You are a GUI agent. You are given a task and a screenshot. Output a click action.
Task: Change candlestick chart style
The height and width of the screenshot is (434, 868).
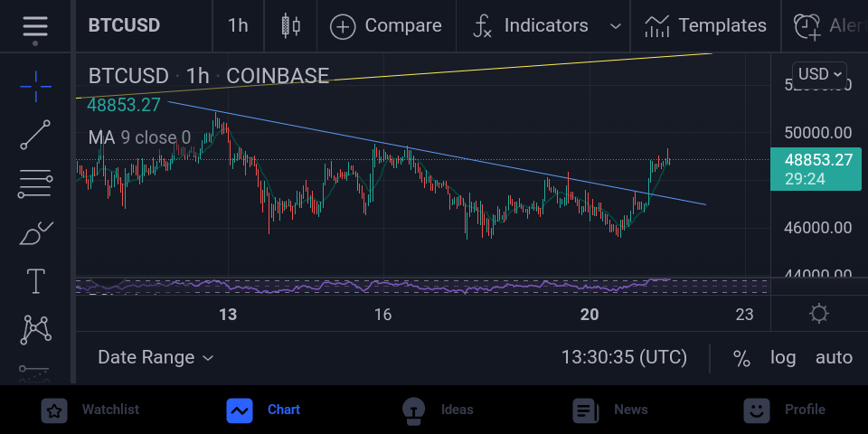click(x=290, y=26)
